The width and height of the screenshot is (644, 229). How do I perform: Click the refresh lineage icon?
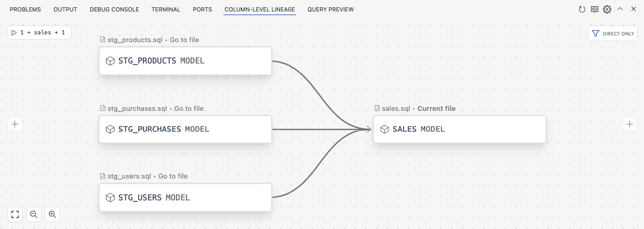[x=582, y=9]
